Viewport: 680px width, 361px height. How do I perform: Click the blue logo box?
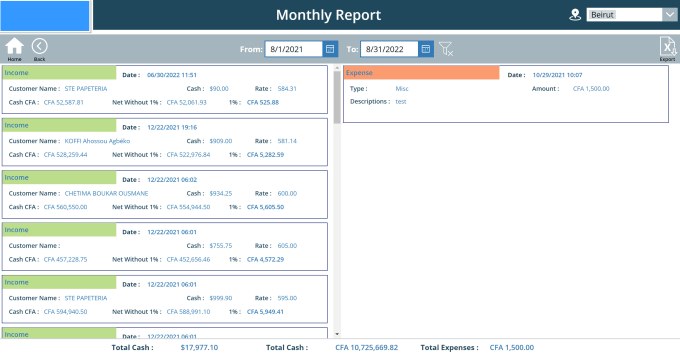coord(45,16)
